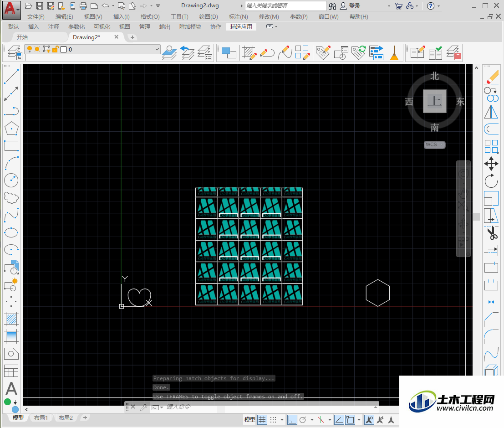Open Layer Properties manager icon
504x428 pixels.
[15, 52]
